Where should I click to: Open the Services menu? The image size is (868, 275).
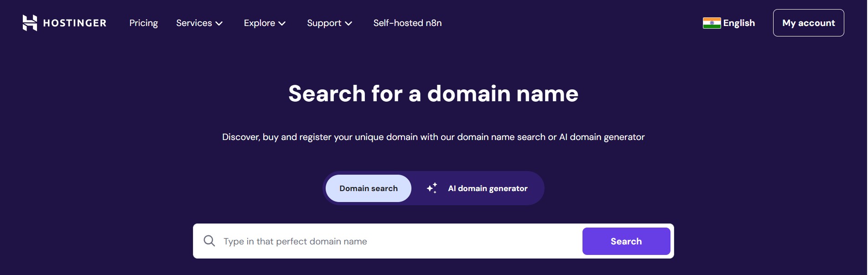pyautogui.click(x=194, y=23)
